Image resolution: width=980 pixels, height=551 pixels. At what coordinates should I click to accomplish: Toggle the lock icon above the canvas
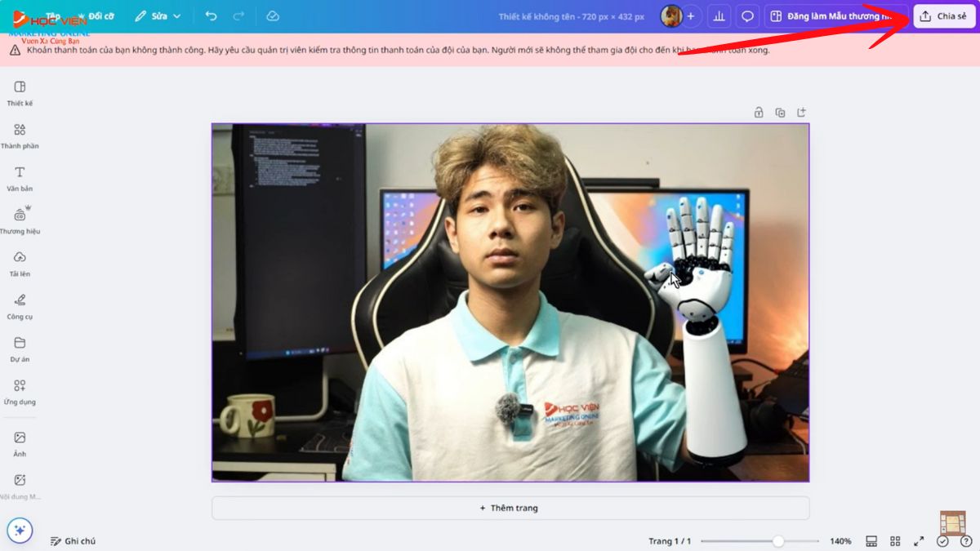point(759,113)
